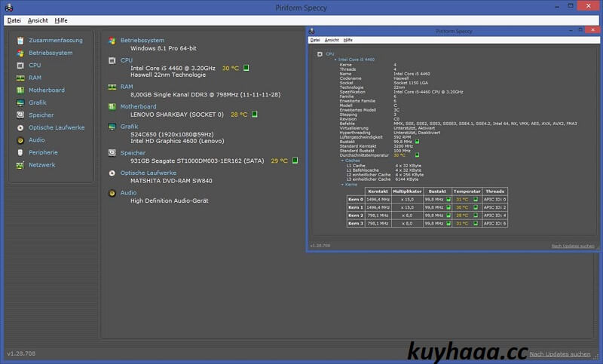Click Durchschnittstemperatur graph icon, small window
This screenshot has width=603, height=364.
(418, 155)
